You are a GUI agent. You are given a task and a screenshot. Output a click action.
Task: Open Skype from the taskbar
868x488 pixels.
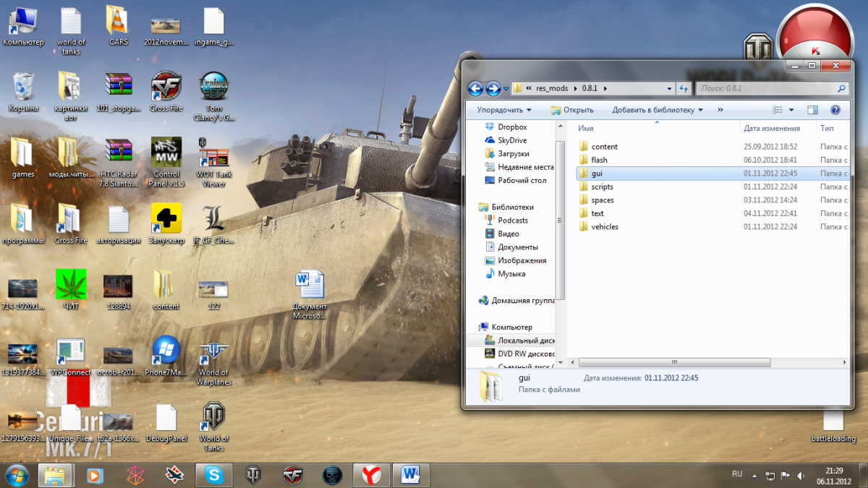[x=213, y=475]
